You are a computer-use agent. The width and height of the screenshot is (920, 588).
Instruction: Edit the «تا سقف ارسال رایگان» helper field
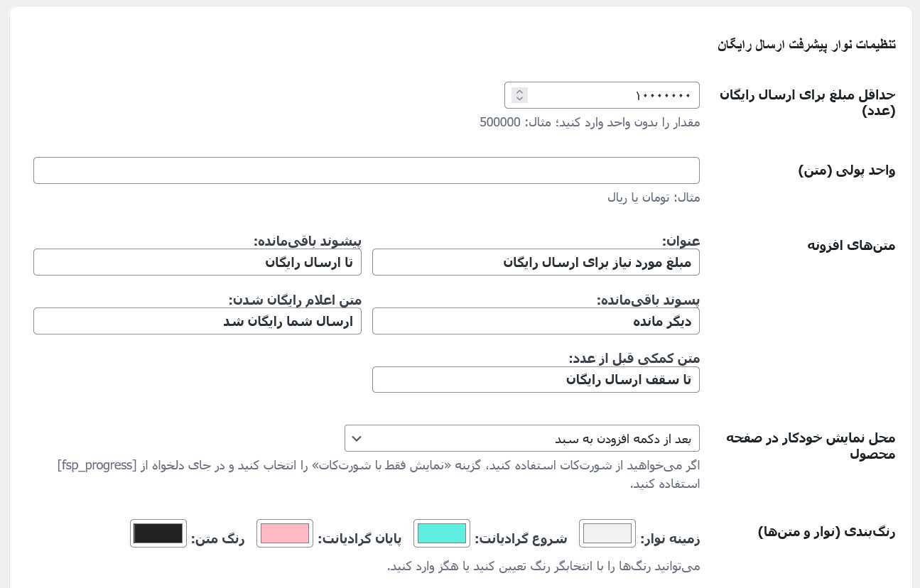coord(536,379)
